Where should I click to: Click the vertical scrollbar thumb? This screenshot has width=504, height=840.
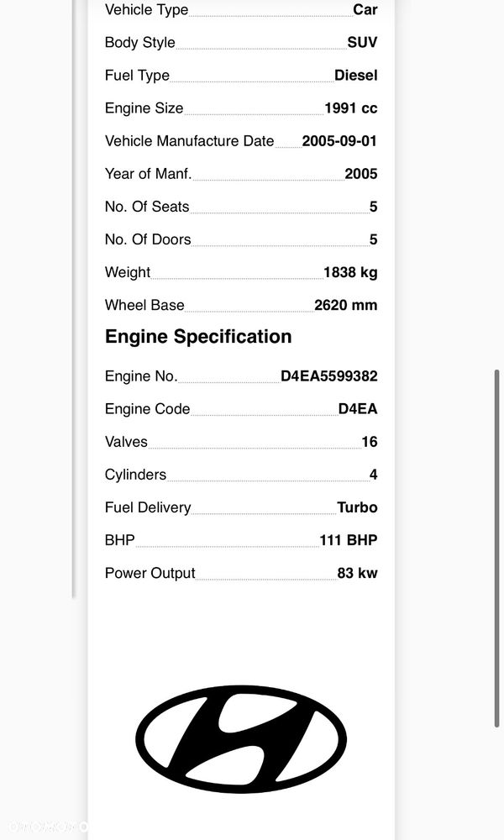497,548
